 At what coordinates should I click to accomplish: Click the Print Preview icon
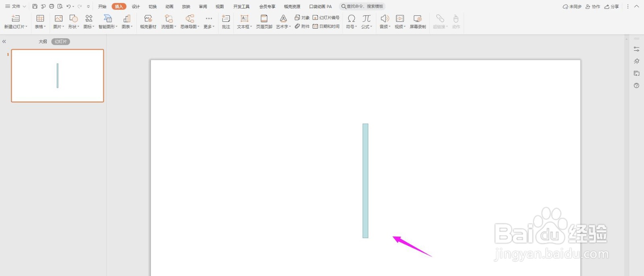[60, 6]
